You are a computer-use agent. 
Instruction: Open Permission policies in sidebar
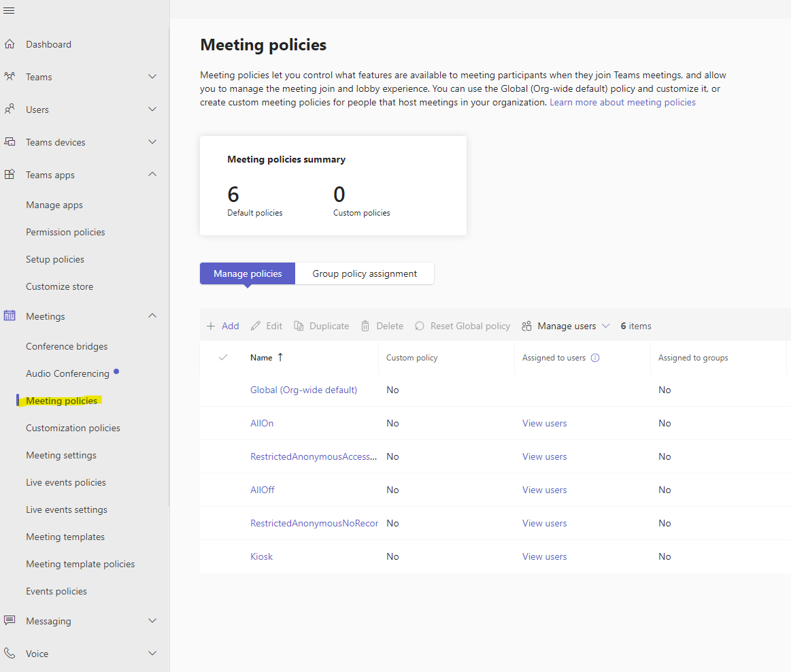coord(65,232)
